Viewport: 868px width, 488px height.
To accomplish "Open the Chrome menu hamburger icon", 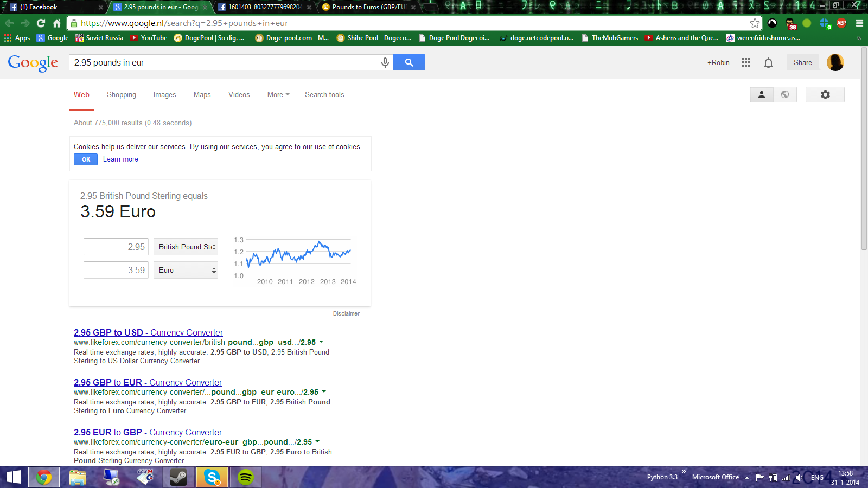I will pos(859,23).
